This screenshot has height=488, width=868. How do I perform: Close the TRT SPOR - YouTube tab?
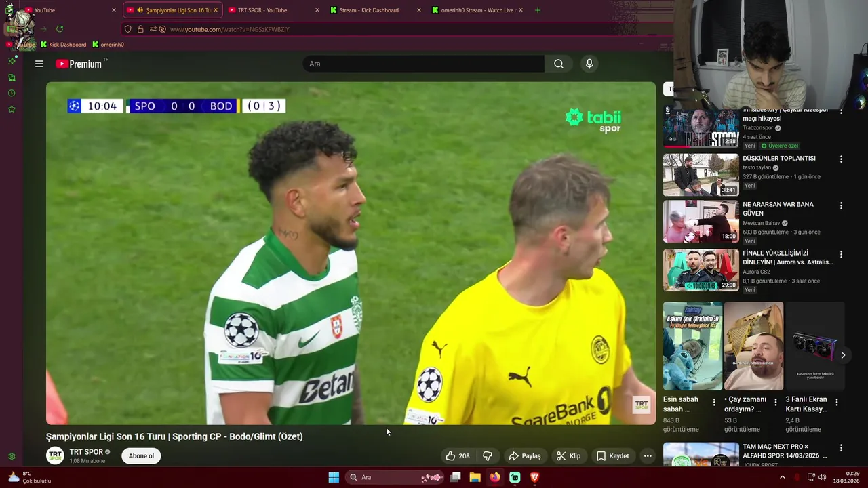click(x=317, y=10)
